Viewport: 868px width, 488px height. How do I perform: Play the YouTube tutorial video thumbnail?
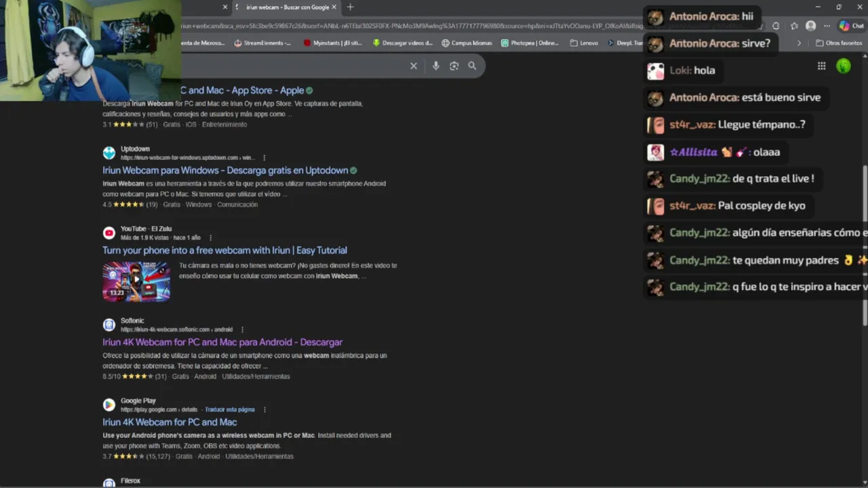click(x=136, y=281)
